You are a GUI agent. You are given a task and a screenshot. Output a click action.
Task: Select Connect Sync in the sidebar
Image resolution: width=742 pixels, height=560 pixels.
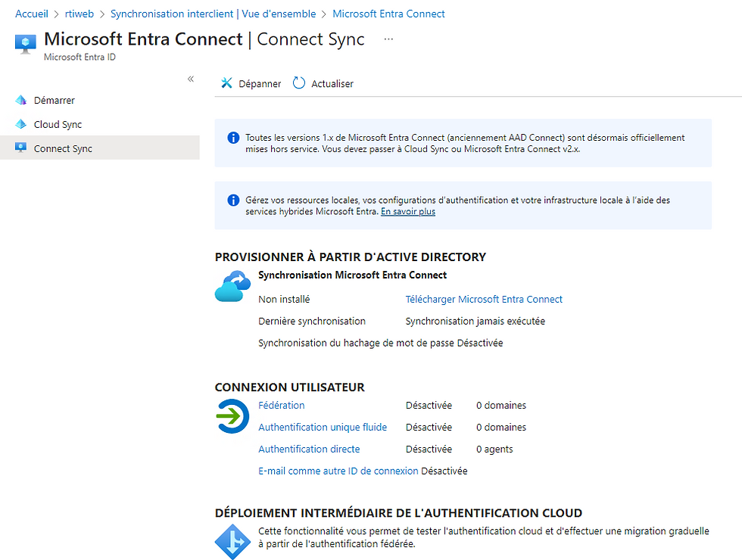coord(100,148)
